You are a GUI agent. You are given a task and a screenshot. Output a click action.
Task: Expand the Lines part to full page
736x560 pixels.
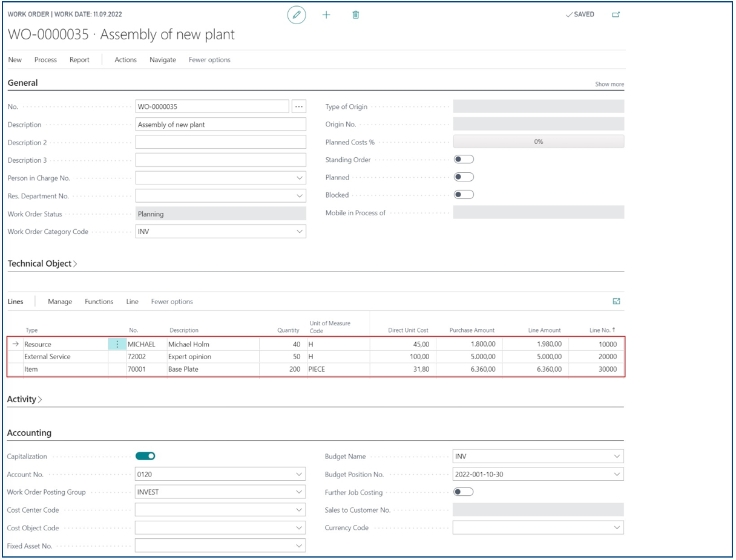[x=617, y=301]
